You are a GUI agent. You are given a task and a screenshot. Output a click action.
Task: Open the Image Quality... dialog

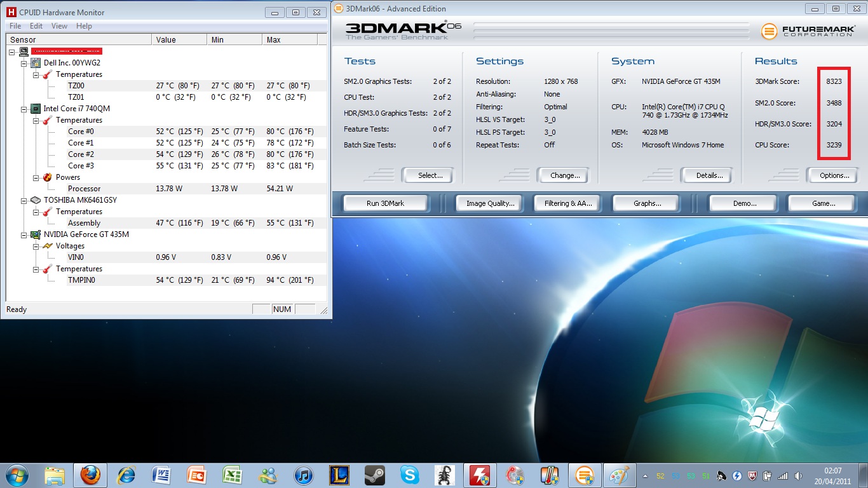[x=490, y=203]
